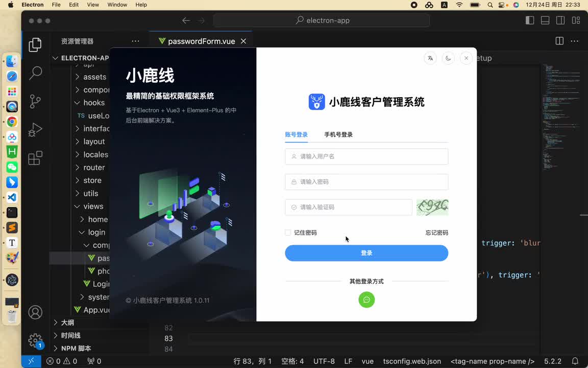The image size is (588, 368).
Task: Click the green WeChat login icon
Action: 366,300
